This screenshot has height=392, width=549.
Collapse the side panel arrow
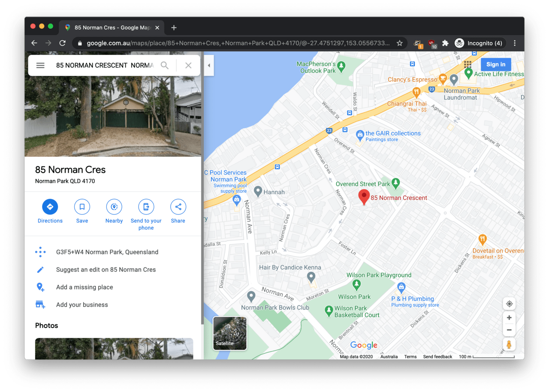(x=209, y=66)
